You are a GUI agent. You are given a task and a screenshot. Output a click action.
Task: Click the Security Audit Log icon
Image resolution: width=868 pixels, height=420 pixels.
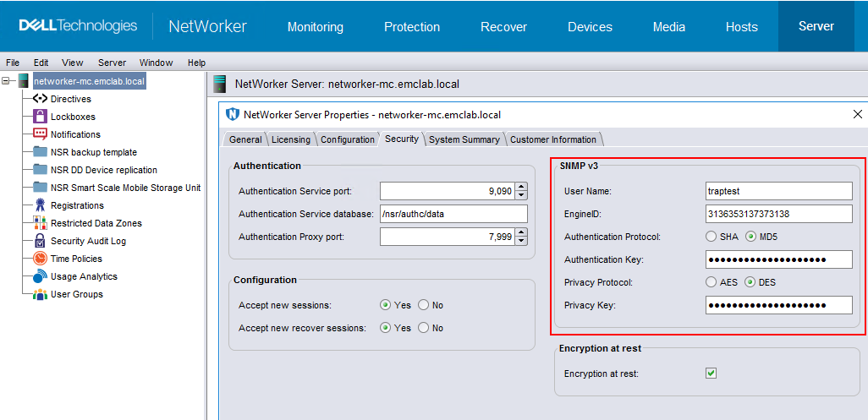pyautogui.click(x=40, y=241)
